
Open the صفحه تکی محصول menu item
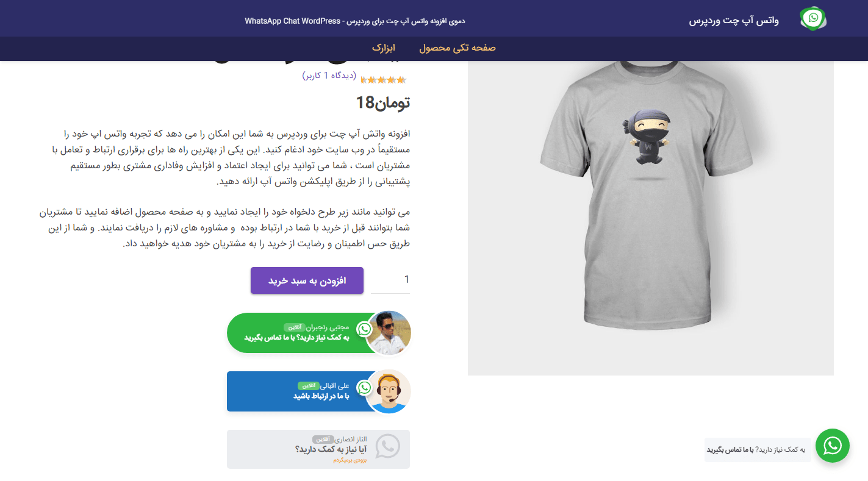coord(457,48)
